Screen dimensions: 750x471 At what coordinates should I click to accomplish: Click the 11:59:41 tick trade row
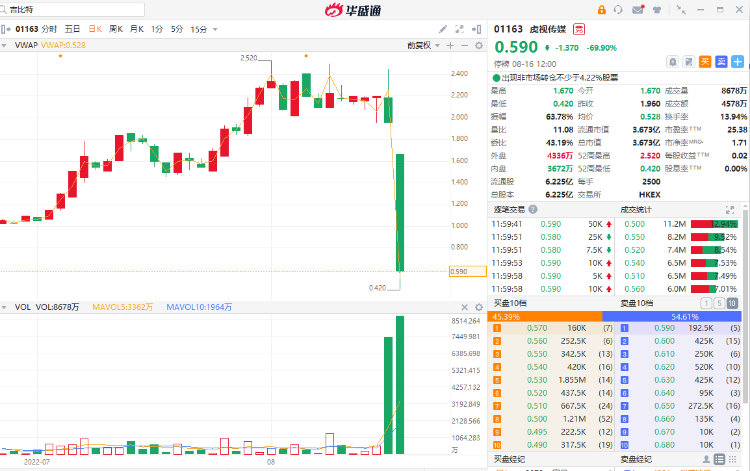(x=552, y=224)
